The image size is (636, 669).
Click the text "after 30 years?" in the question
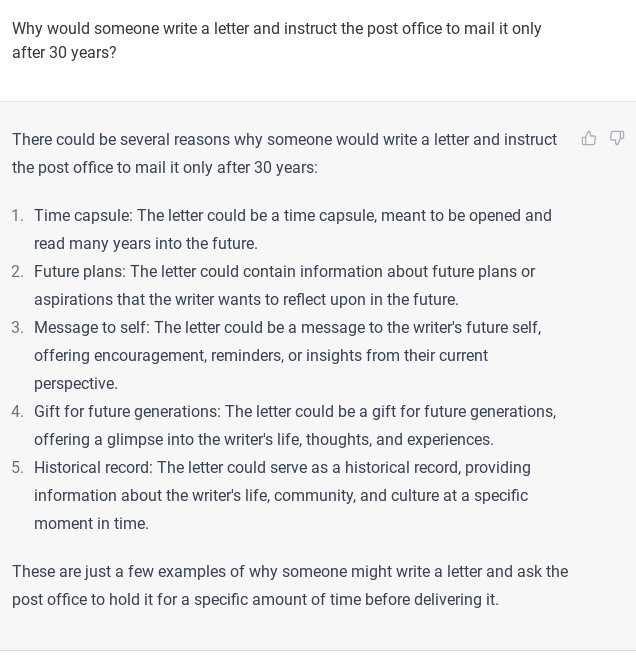coord(64,53)
